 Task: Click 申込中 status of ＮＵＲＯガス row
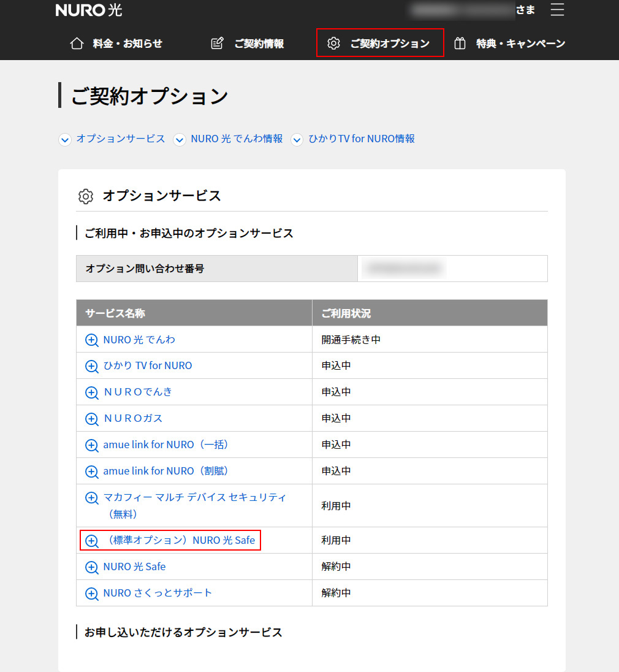coord(336,418)
